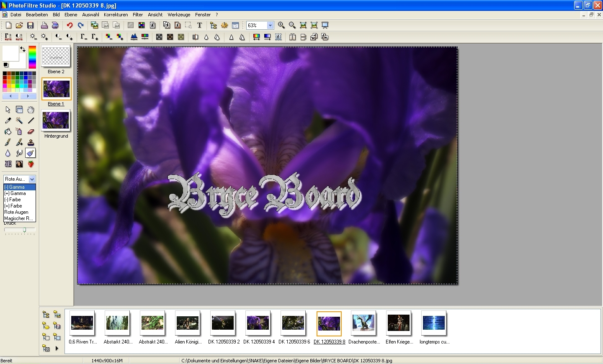Screen dimensions: 603x364
Task: Click the Auto contrast icon
Action: coord(19,37)
